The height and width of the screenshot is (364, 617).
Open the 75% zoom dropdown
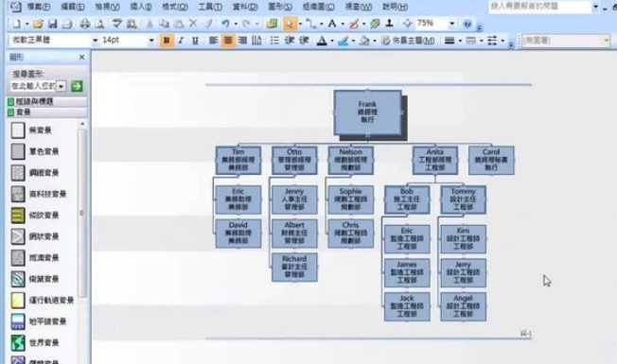click(451, 24)
